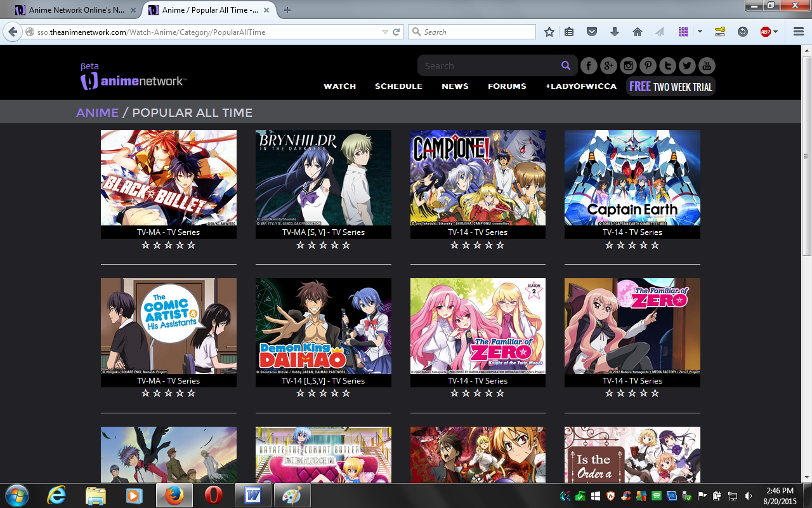Open Microsoft Word from the taskbar
The image size is (812, 508).
tap(253, 495)
